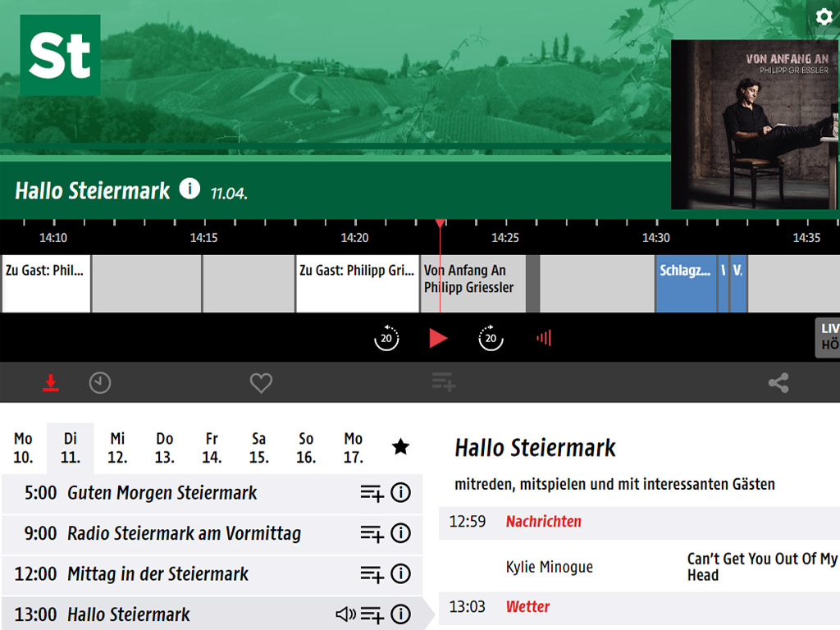The height and width of the screenshot is (630, 840).
Task: Add 13:00 Hallo Steiermark to playlist
Action: 372,615
